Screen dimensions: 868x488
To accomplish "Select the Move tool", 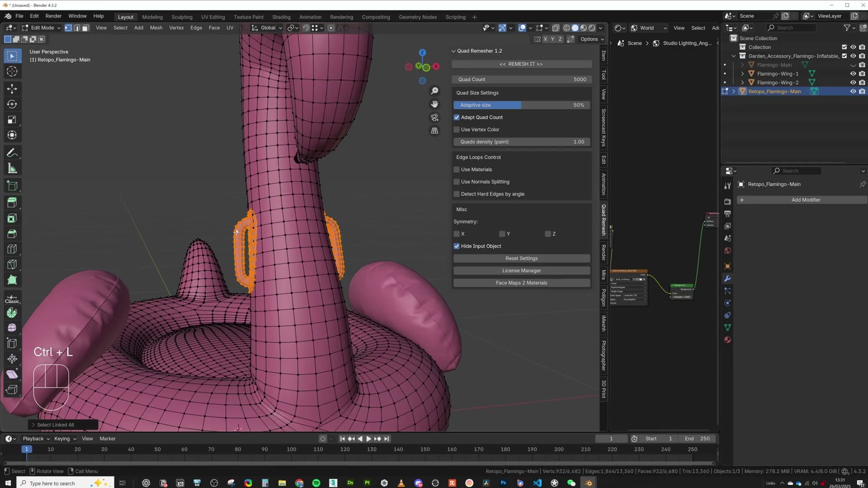I will point(12,89).
